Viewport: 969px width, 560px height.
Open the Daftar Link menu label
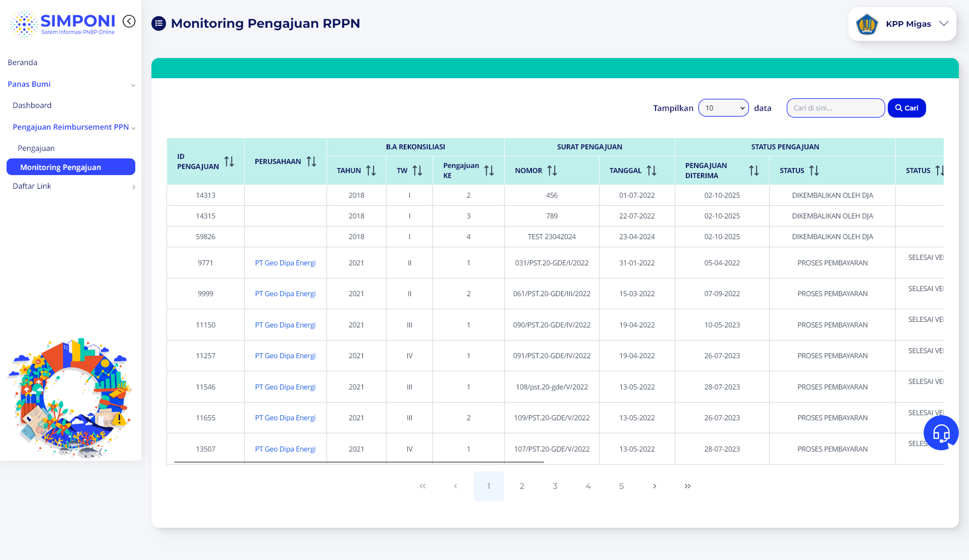click(32, 186)
